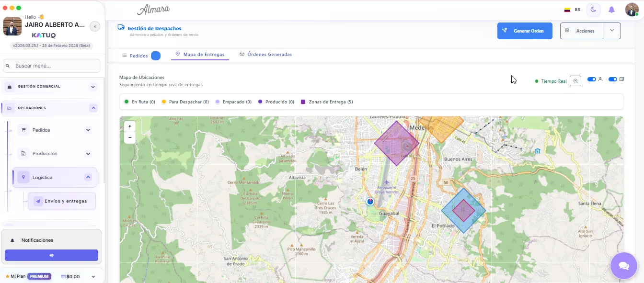Click the Gestión Comercial bag icon

pos(10,87)
